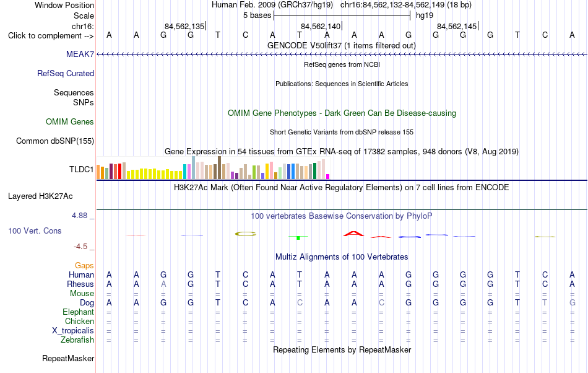Viewport: 588px width, 373px height.
Task: Click the 'Chicken' species label
Action: tap(79, 321)
